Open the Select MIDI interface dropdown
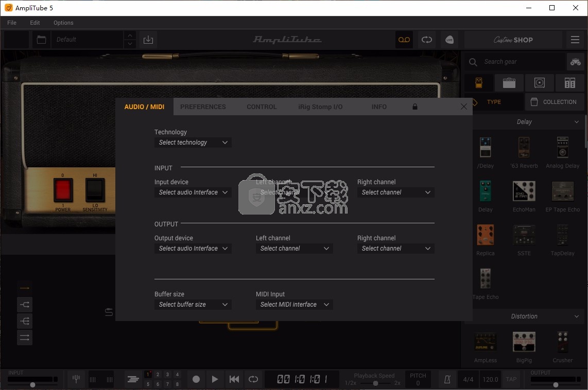Screen dimensions: 588x390 tap(295, 305)
